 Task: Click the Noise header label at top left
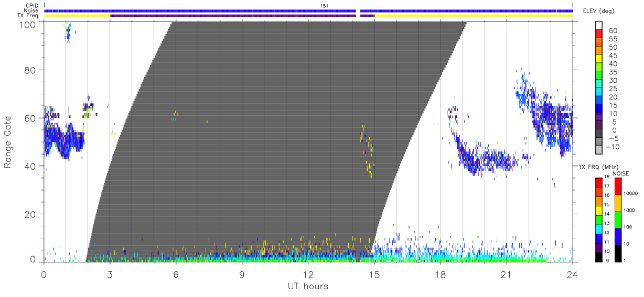[31, 10]
